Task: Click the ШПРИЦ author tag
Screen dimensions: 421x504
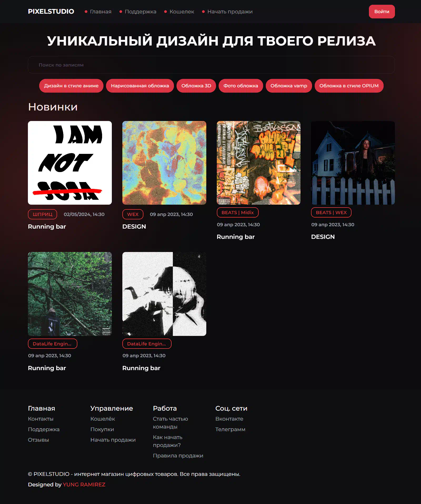Action: coord(42,214)
